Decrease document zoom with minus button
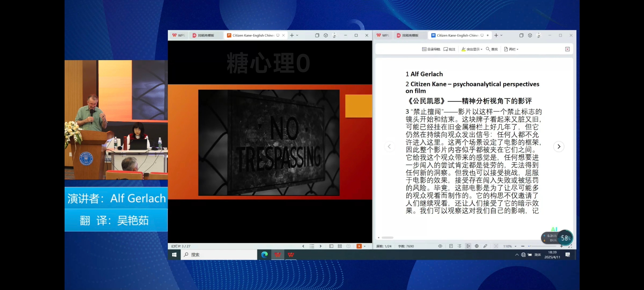Viewport: 644px width, 290px height. pos(523,246)
